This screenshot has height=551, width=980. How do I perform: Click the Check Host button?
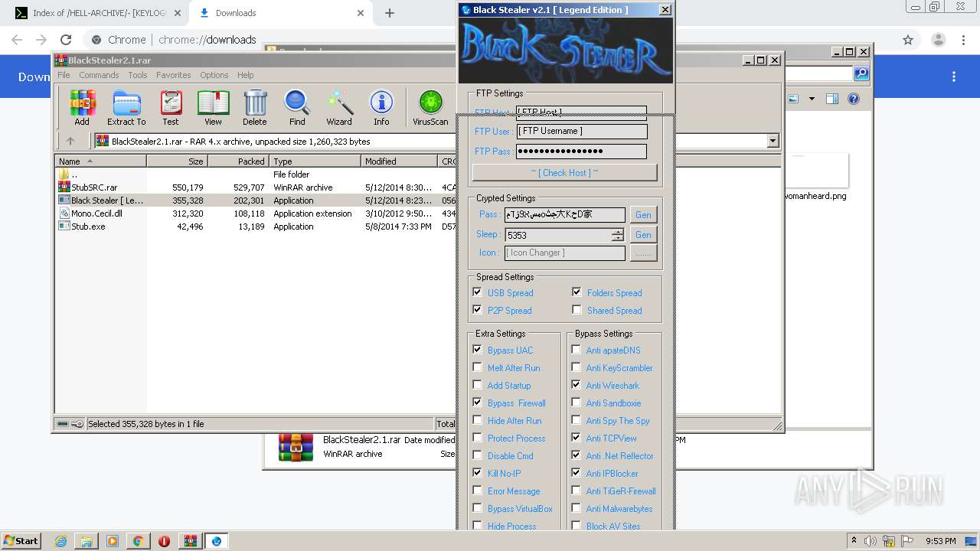pyautogui.click(x=565, y=172)
